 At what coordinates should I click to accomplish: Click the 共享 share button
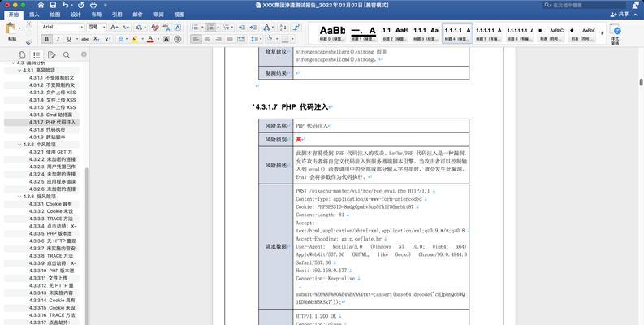pos(620,15)
